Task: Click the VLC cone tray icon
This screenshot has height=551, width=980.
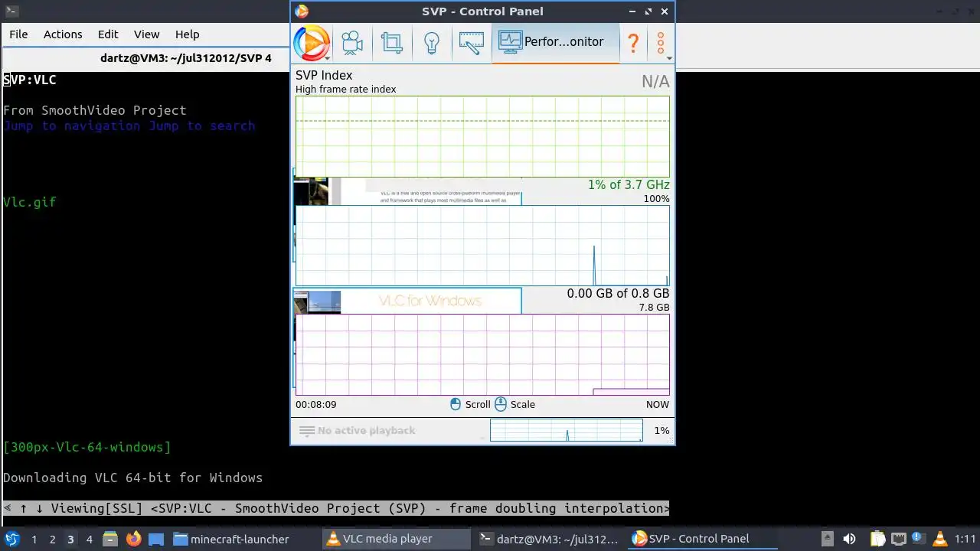Action: pos(939,539)
